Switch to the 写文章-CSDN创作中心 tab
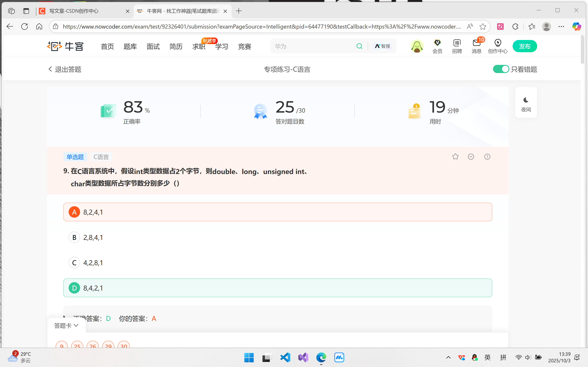This screenshot has height=367, width=588. pyautogui.click(x=74, y=11)
